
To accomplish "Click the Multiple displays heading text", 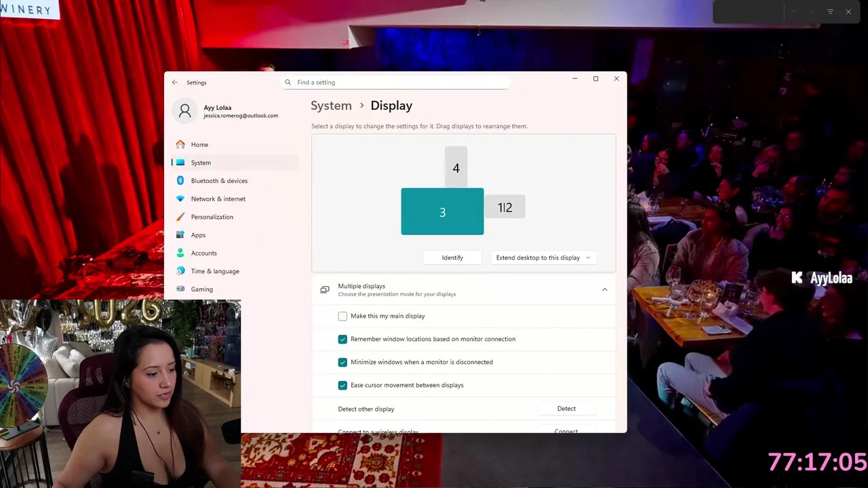I will (361, 286).
